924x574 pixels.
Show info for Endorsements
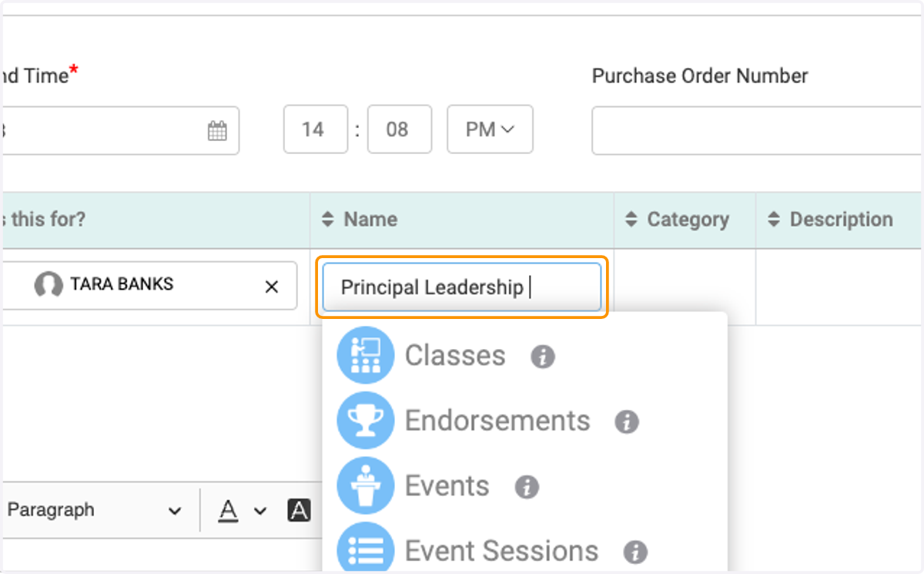click(x=627, y=421)
